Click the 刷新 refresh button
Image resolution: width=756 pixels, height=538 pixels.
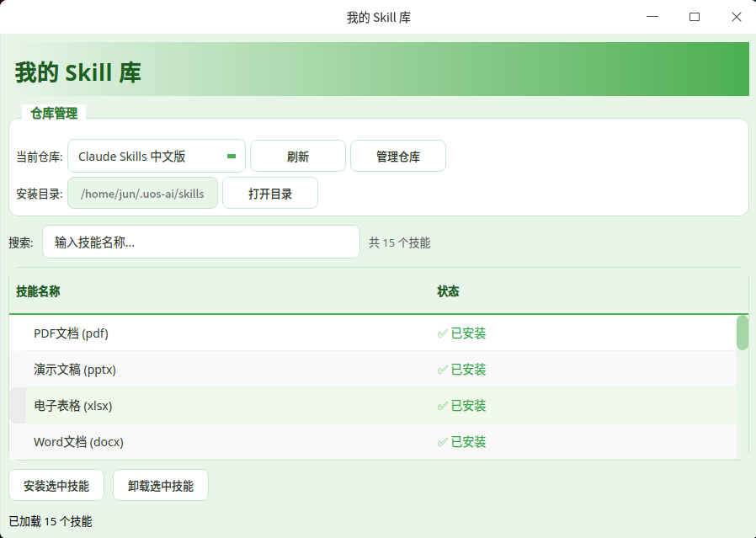click(298, 156)
